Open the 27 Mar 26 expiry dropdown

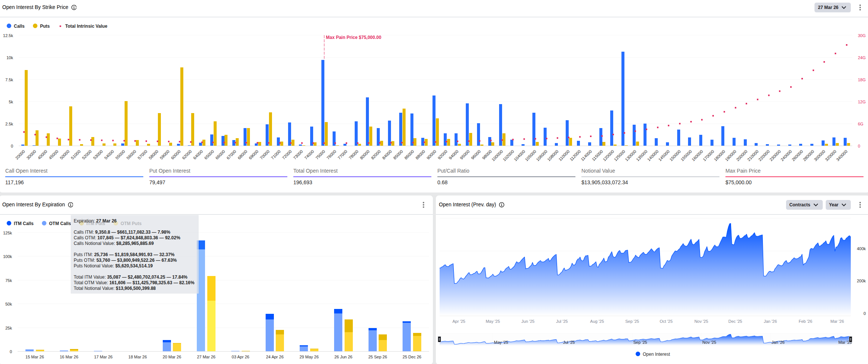tap(832, 7)
